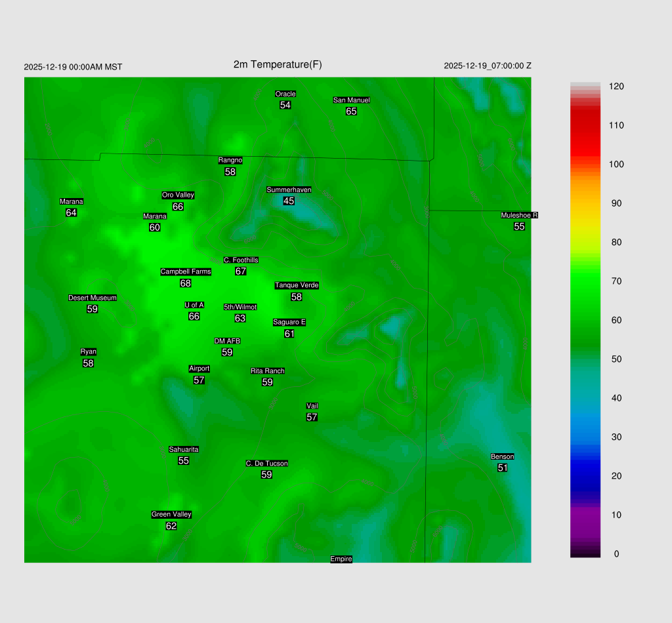Viewport: 672px width, 623px height.
Task: Select the Rita Ranch station label
Action: pos(268,371)
